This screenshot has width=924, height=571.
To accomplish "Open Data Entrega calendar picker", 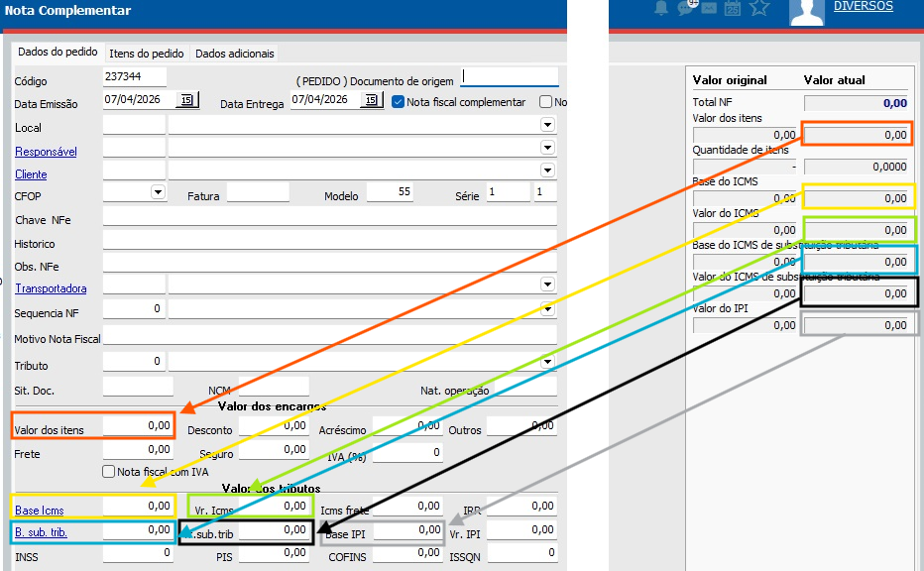I will pos(371,100).
